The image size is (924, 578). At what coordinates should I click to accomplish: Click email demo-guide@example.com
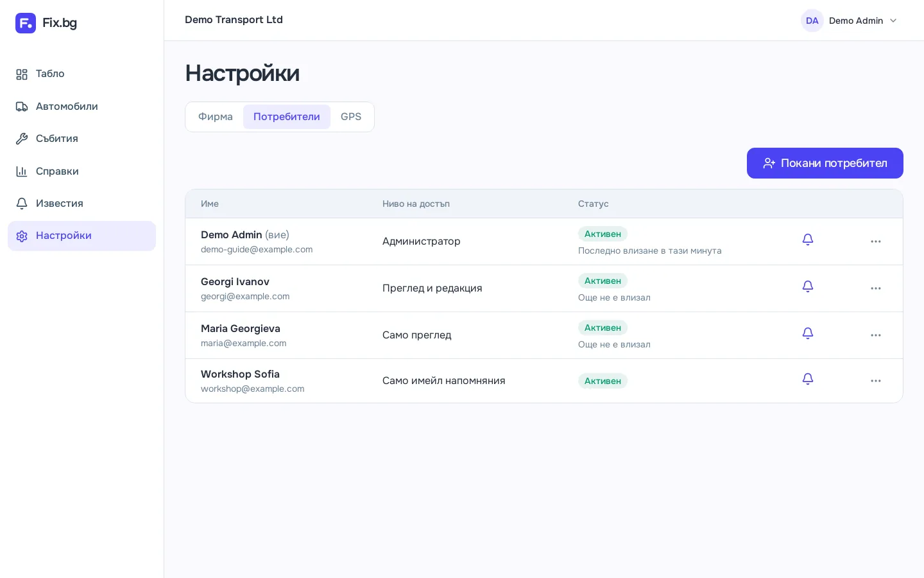click(x=257, y=250)
